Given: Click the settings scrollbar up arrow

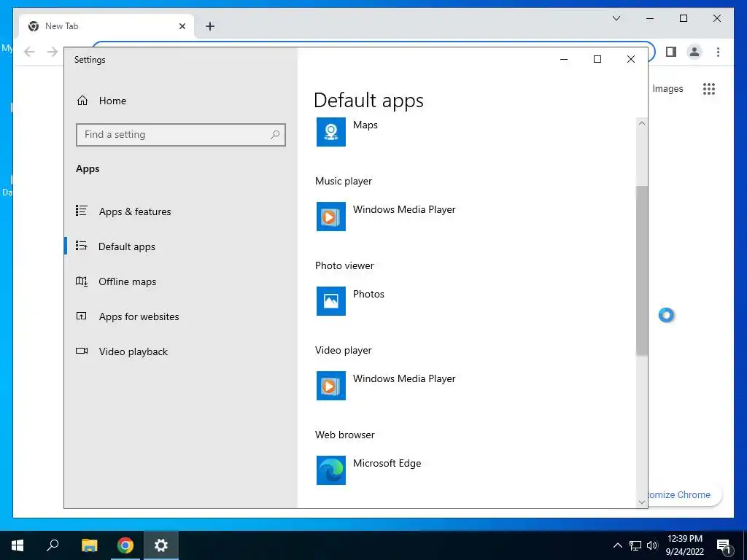Looking at the screenshot, I should (642, 123).
